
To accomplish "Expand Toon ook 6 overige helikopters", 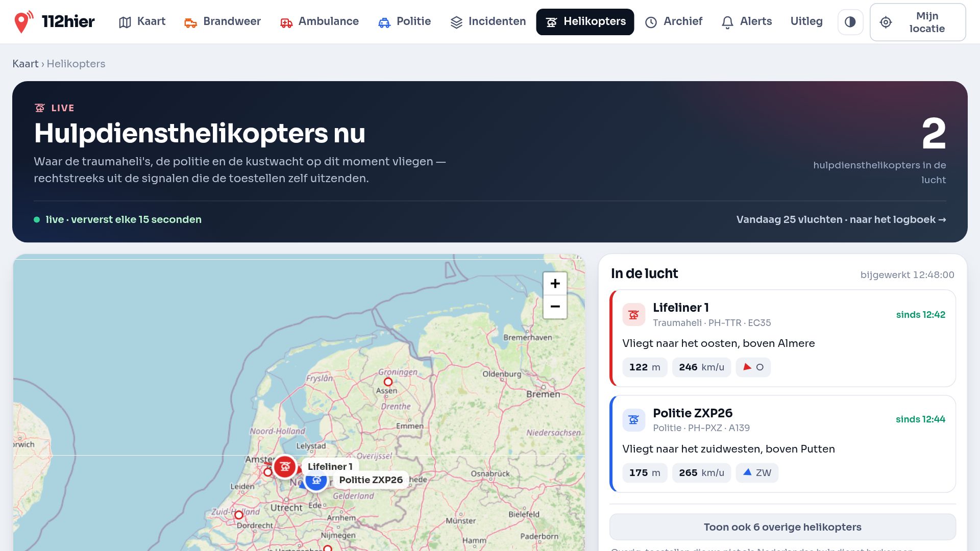I will (x=782, y=527).
